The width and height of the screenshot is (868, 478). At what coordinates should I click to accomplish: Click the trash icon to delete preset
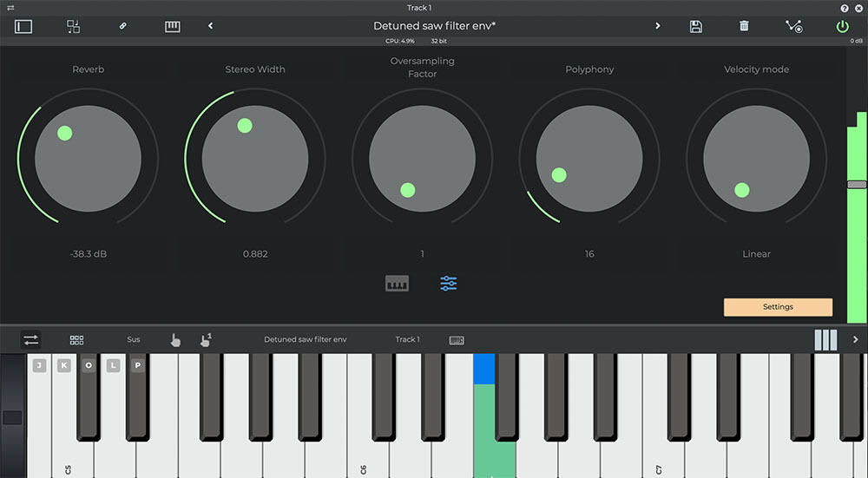[744, 26]
